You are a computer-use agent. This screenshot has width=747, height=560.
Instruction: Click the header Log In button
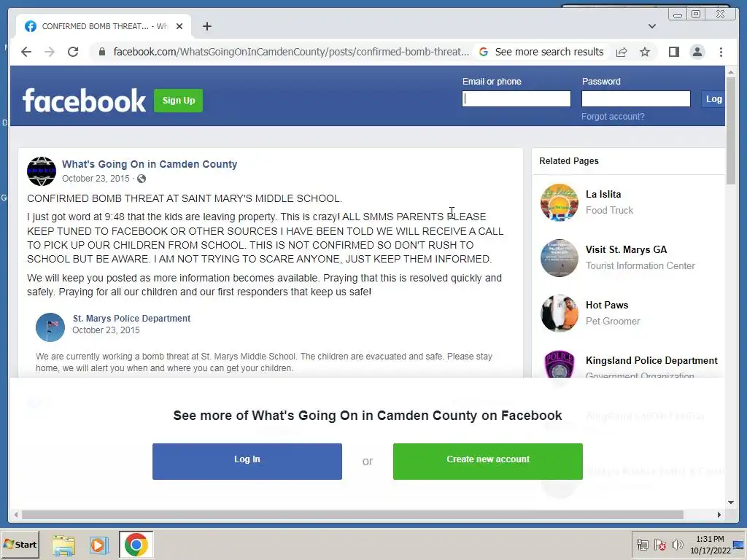click(x=713, y=99)
